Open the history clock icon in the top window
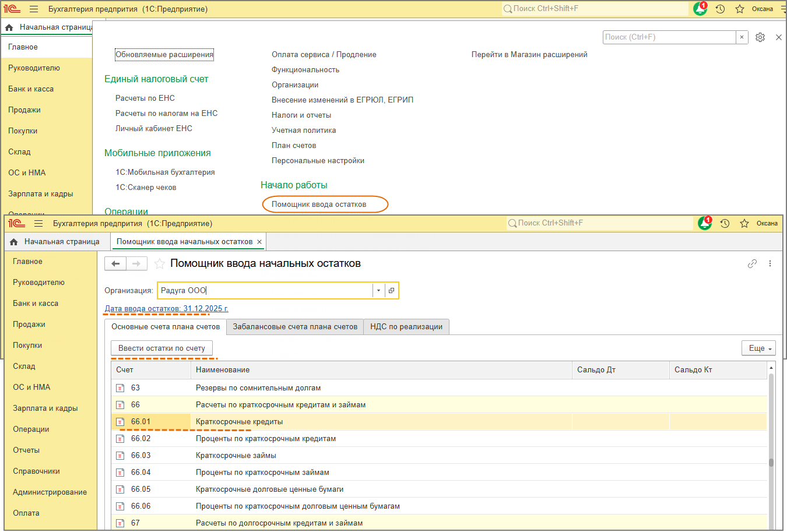787x532 pixels. pyautogui.click(x=721, y=9)
